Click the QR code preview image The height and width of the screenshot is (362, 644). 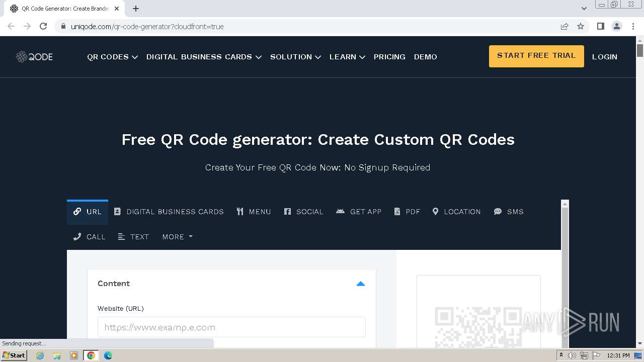click(x=478, y=327)
